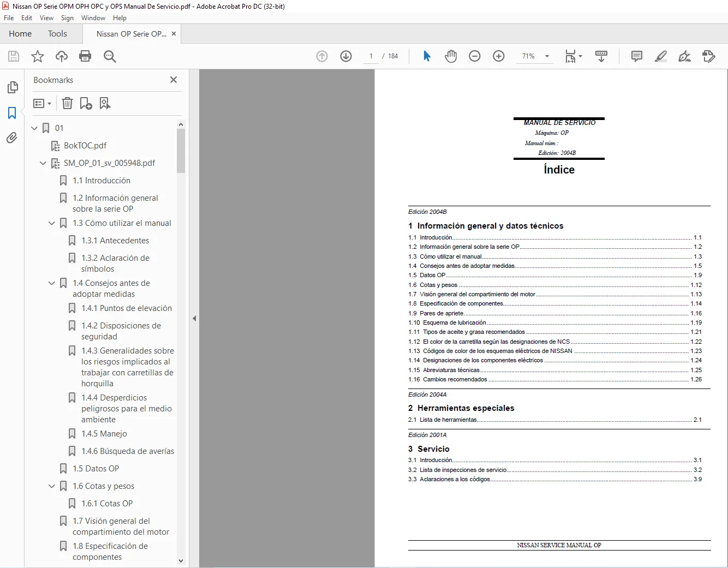
Task: Select the Highlight text pen tool
Action: tap(661, 56)
